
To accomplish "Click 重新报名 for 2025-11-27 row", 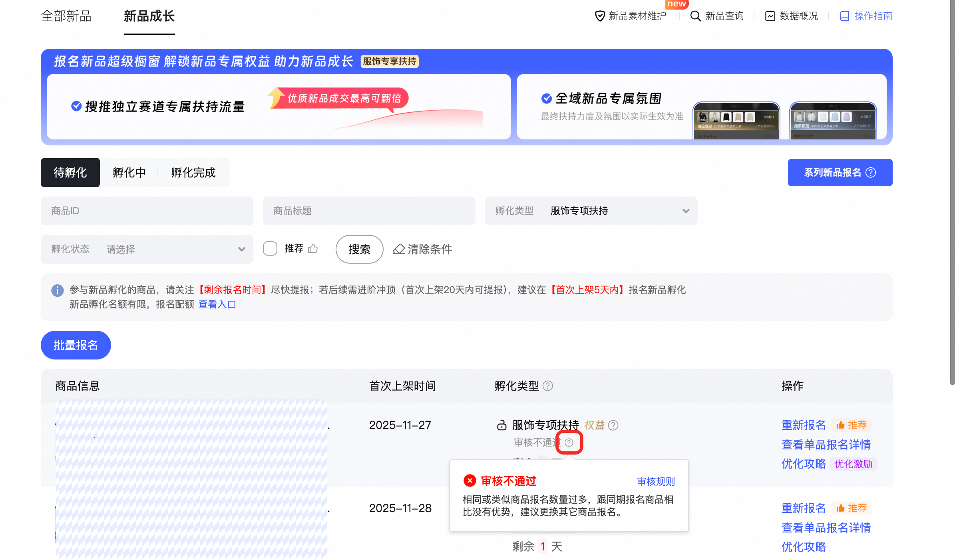I will point(804,425).
